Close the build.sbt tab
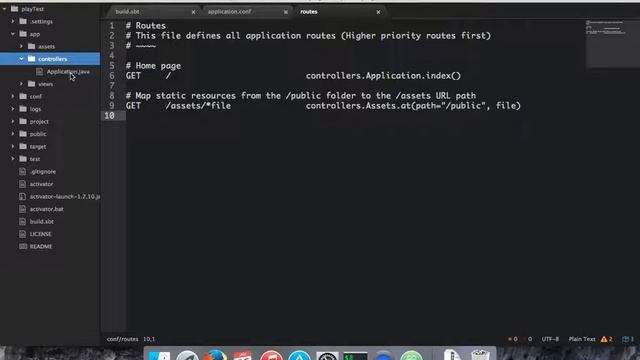Viewport: 640px width, 360px height. (193, 12)
